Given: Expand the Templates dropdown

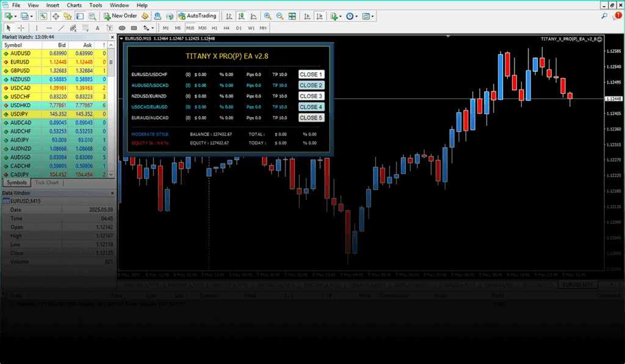Looking at the screenshot, I should click(x=372, y=16).
